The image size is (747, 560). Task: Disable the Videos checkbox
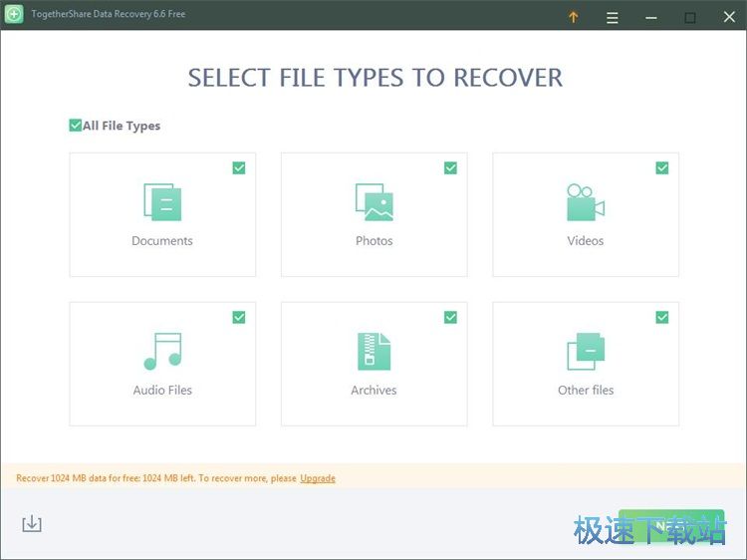point(662,168)
